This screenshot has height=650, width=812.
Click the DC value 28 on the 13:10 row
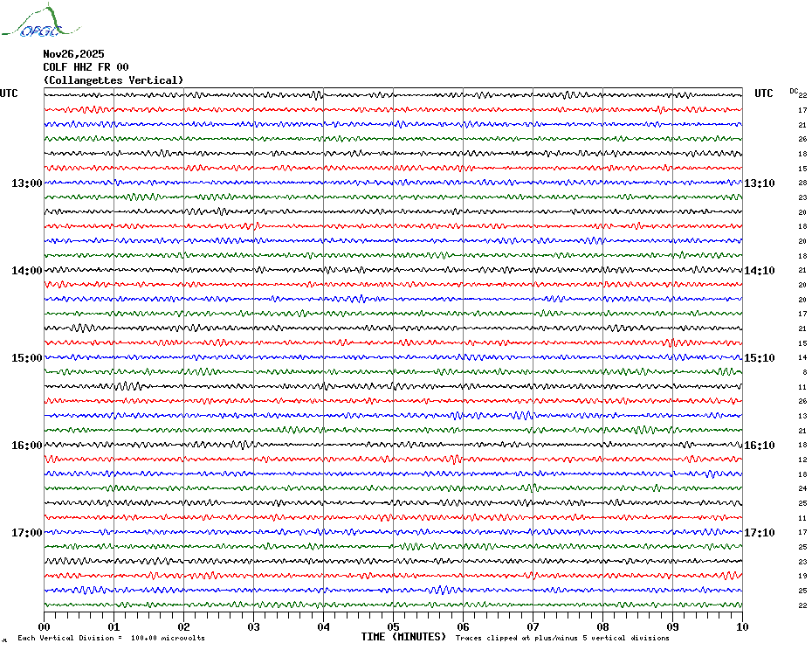(802, 183)
